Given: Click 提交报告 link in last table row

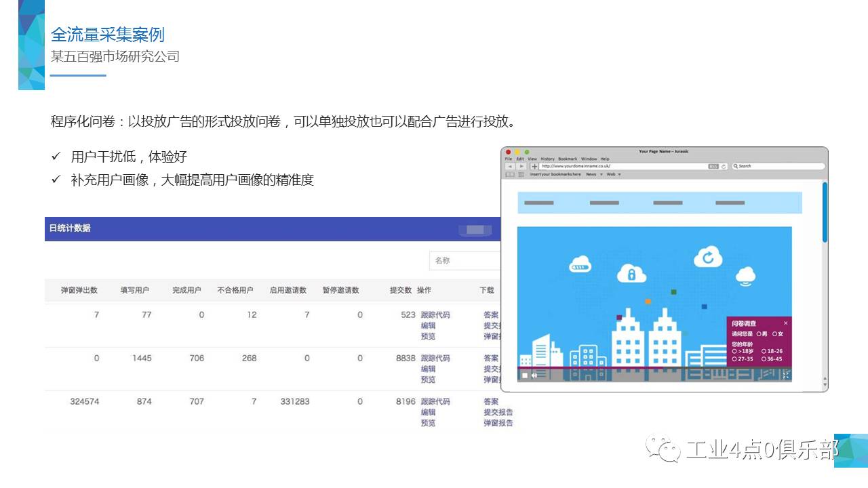Looking at the screenshot, I should click(498, 412).
